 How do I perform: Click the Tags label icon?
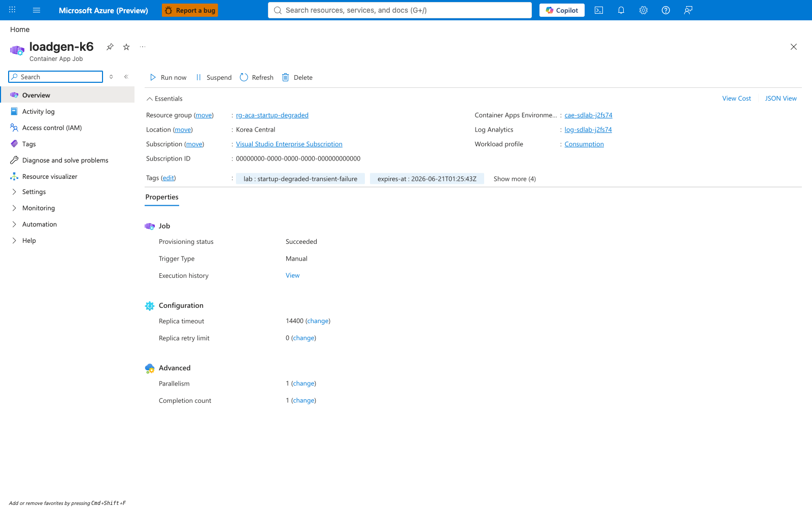coord(14,144)
